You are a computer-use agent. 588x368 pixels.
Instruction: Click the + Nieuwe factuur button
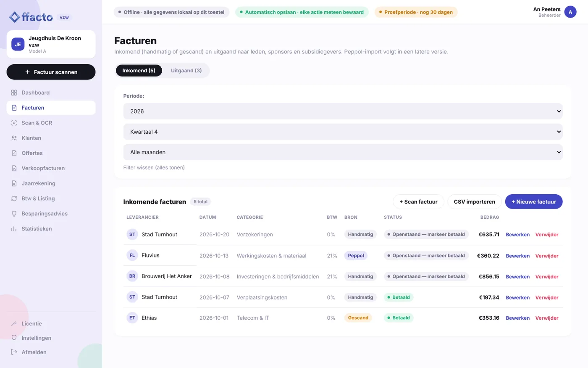pos(534,202)
